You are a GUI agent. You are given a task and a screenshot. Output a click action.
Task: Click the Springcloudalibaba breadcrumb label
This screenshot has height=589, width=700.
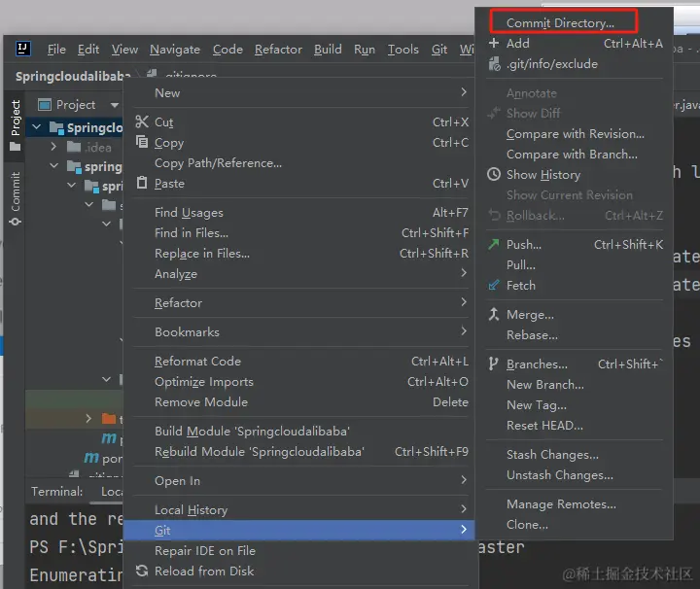coord(72,77)
